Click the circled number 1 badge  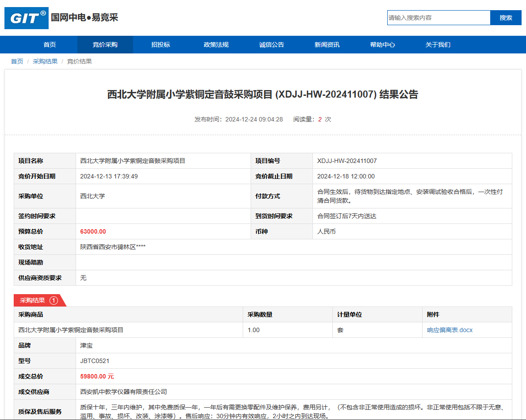point(54,300)
